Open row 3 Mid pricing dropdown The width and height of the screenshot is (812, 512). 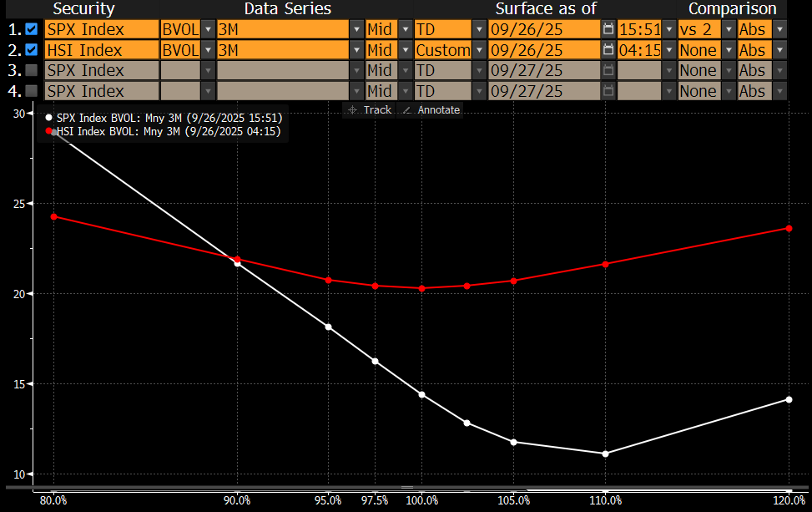click(406, 70)
